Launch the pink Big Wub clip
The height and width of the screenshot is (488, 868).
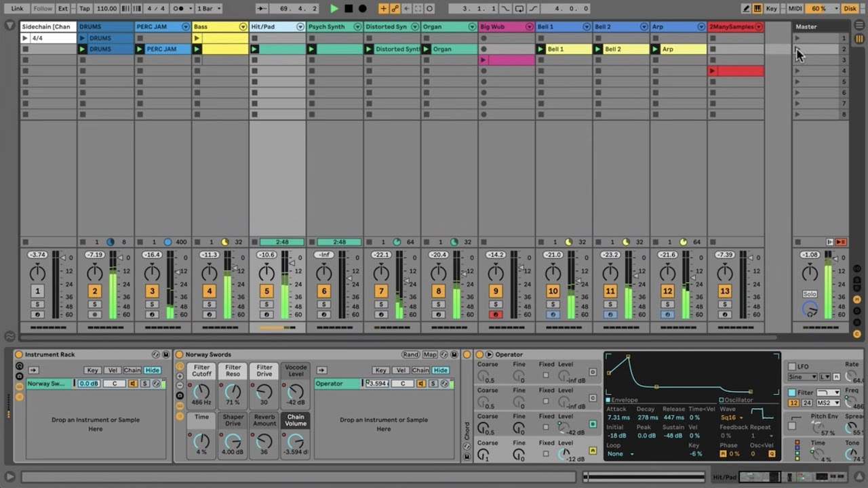(484, 60)
